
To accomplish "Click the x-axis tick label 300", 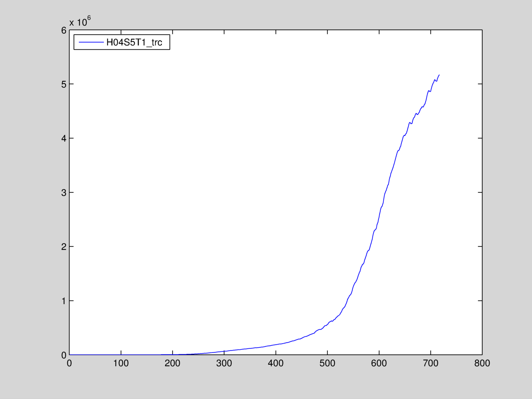I will tap(224, 363).
